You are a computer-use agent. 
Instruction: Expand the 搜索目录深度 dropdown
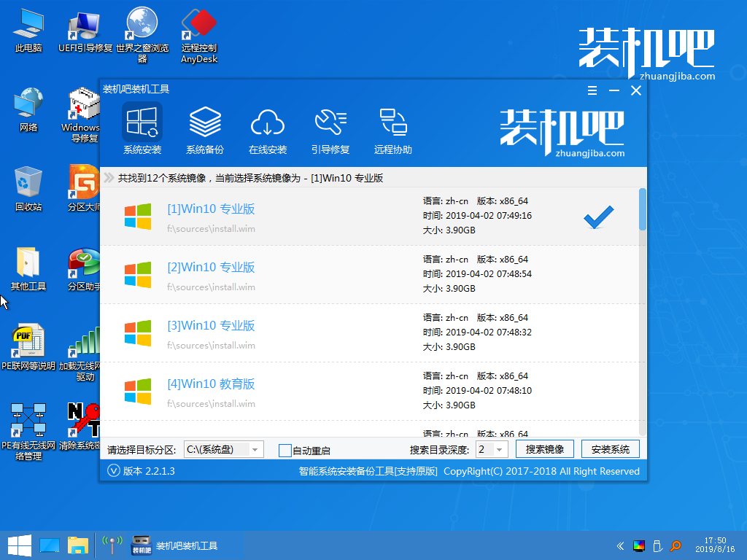pos(500,450)
